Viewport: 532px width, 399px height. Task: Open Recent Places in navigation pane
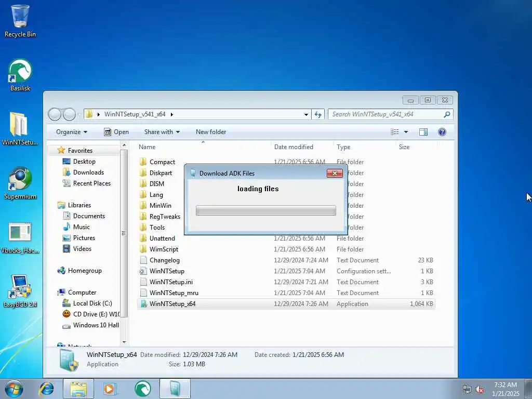click(91, 183)
